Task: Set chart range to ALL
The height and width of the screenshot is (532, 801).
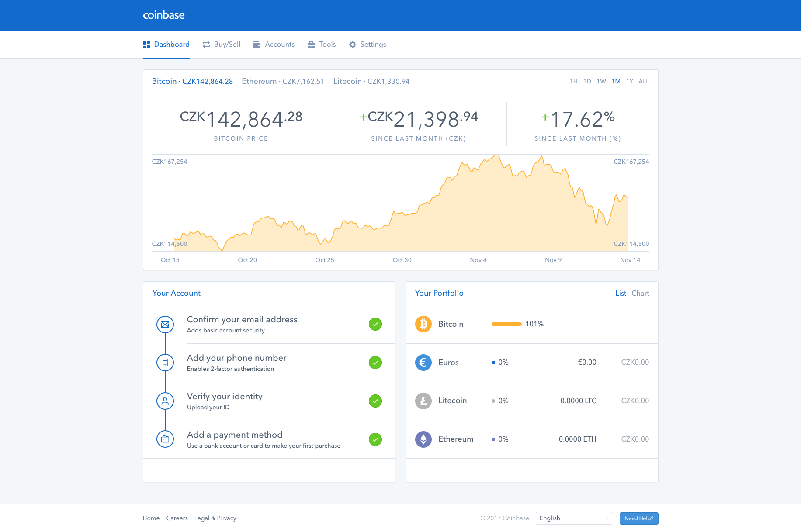Action: tap(644, 81)
